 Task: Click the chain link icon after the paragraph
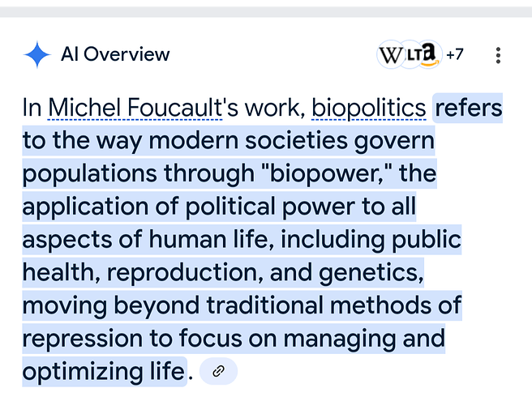click(218, 371)
